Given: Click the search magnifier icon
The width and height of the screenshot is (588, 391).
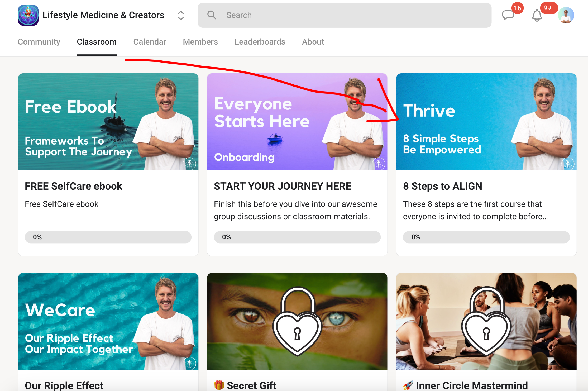Looking at the screenshot, I should coord(212,15).
